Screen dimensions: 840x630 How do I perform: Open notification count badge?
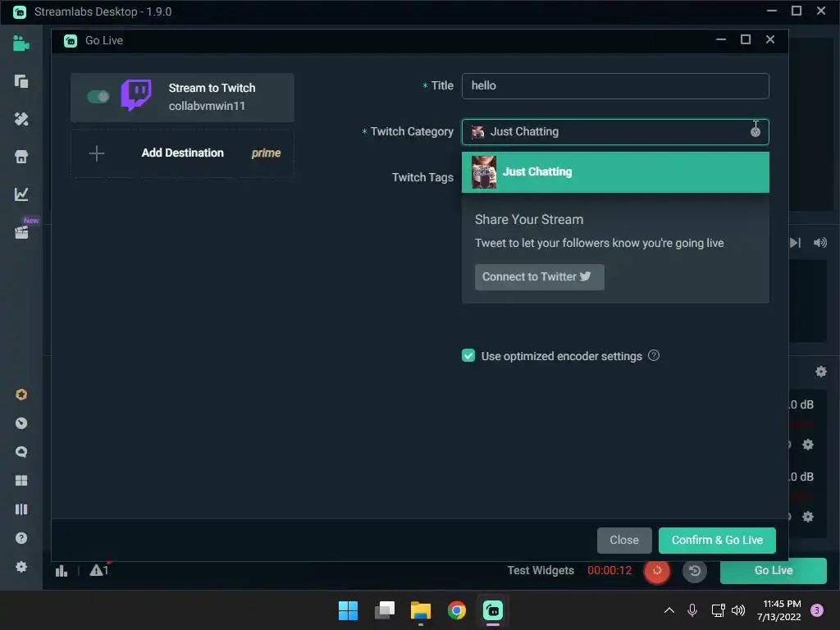817,610
